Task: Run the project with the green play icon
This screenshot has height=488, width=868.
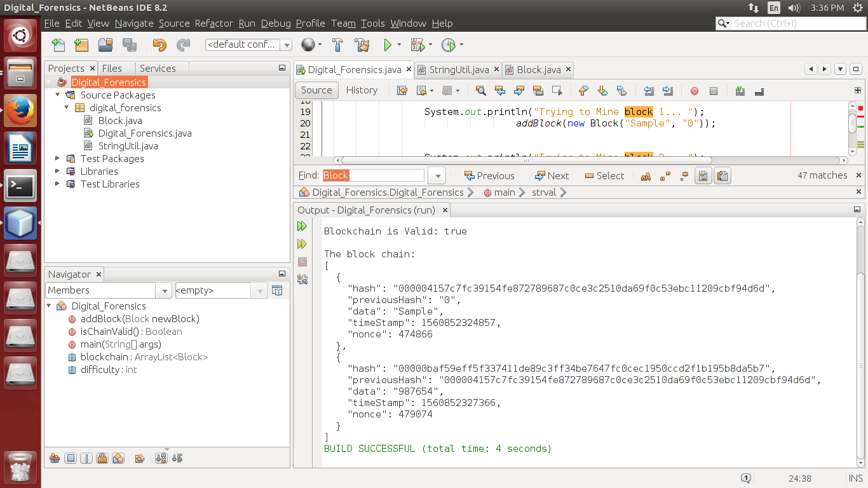Action: 387,45
